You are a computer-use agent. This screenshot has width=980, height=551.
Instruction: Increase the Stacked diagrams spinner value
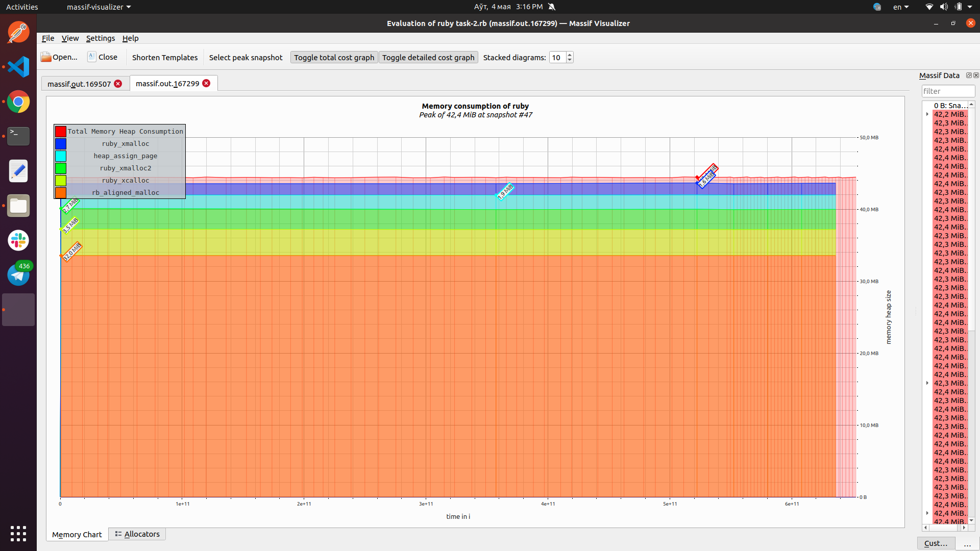(x=570, y=55)
